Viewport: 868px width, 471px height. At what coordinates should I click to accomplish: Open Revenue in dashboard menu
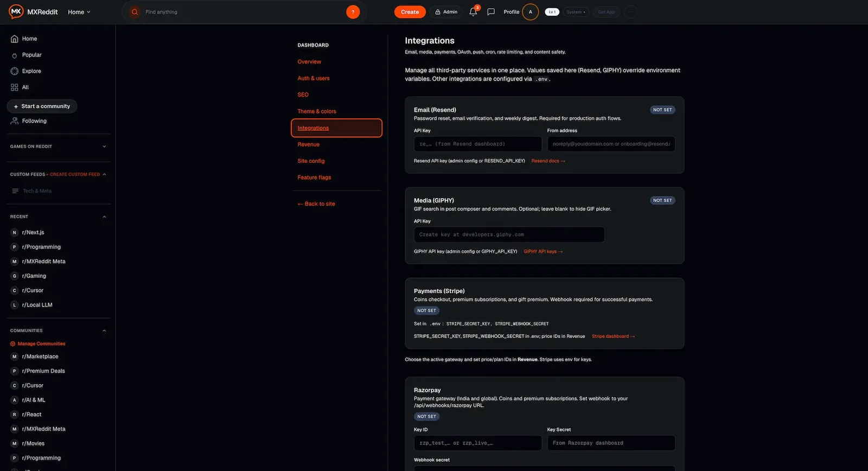click(308, 145)
